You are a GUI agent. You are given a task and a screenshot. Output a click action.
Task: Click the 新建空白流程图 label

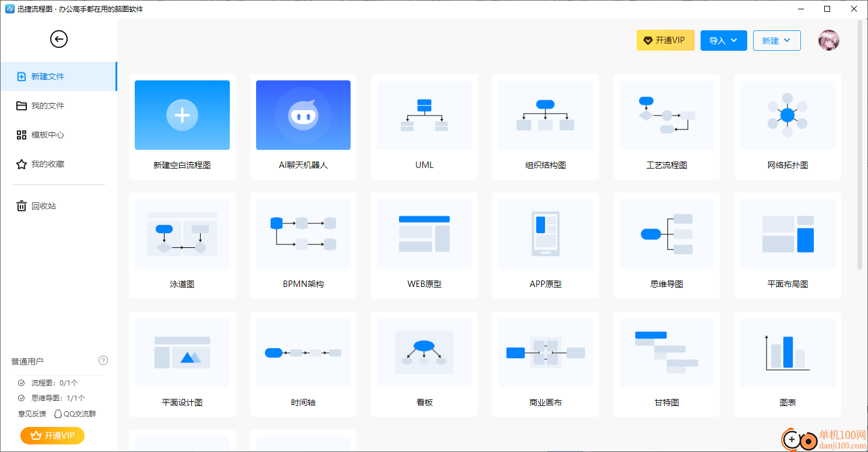(182, 165)
